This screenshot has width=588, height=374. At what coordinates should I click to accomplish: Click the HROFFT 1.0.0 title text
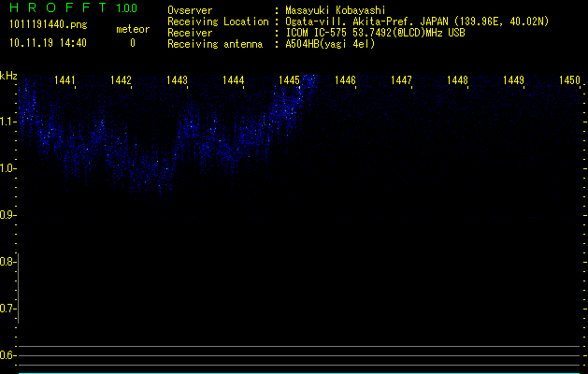click(x=74, y=7)
